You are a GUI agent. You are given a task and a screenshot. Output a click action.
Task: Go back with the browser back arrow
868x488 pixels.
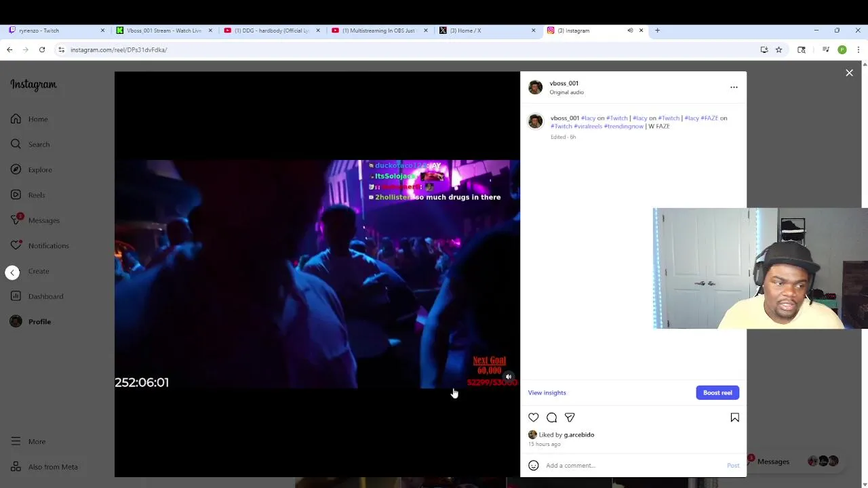click(x=9, y=49)
